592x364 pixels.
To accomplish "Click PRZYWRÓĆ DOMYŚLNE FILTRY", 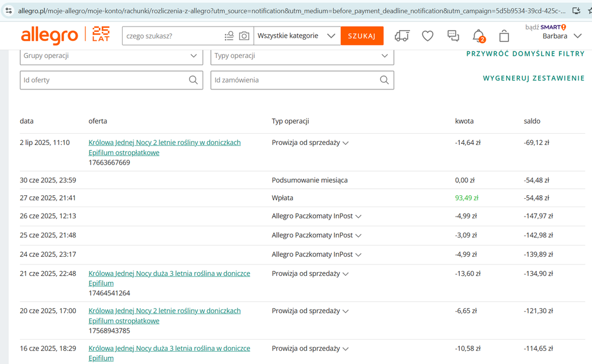I will click(x=525, y=54).
